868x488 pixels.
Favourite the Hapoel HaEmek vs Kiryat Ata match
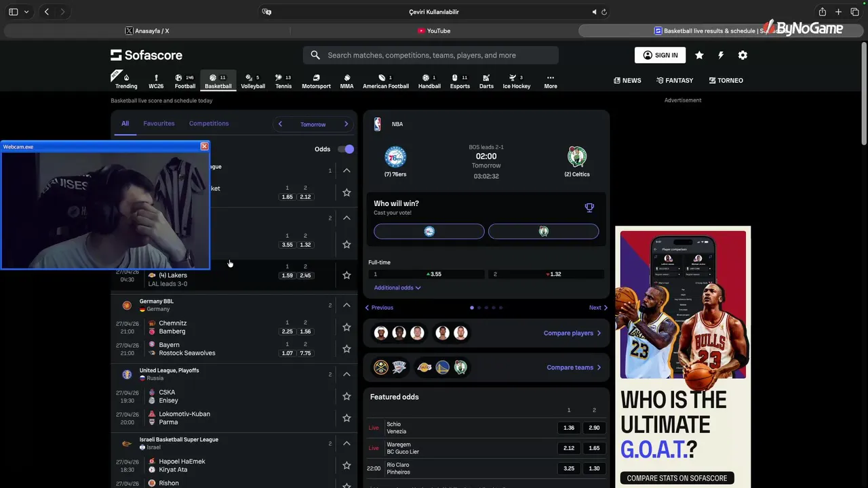pyautogui.click(x=347, y=466)
